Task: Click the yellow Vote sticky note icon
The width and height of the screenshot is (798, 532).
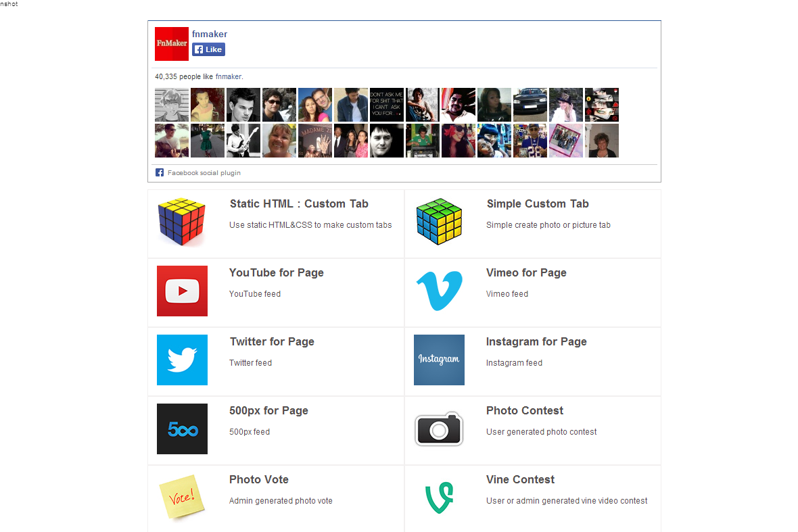Action: tap(182, 497)
